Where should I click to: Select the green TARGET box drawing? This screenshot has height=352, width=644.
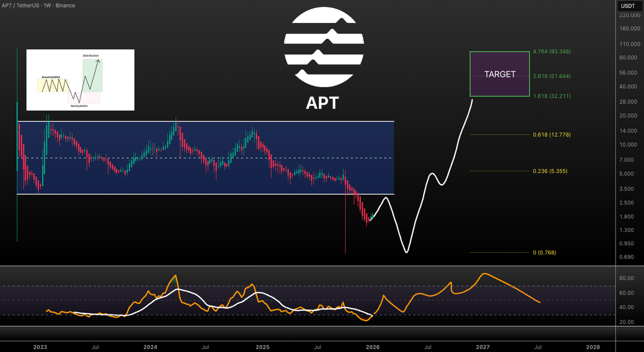(499, 74)
